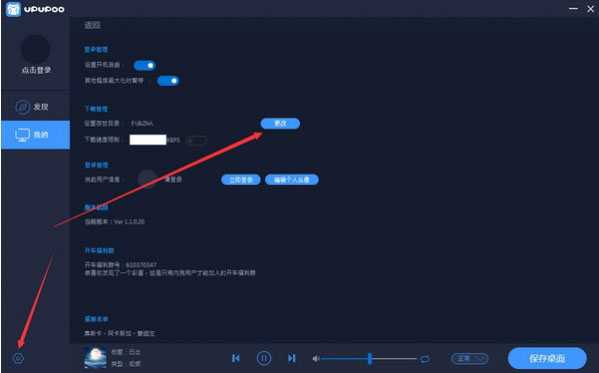Viewport: 599px width, 373px height.
Task: Click the 更改 button for storage directory
Action: coord(280,123)
